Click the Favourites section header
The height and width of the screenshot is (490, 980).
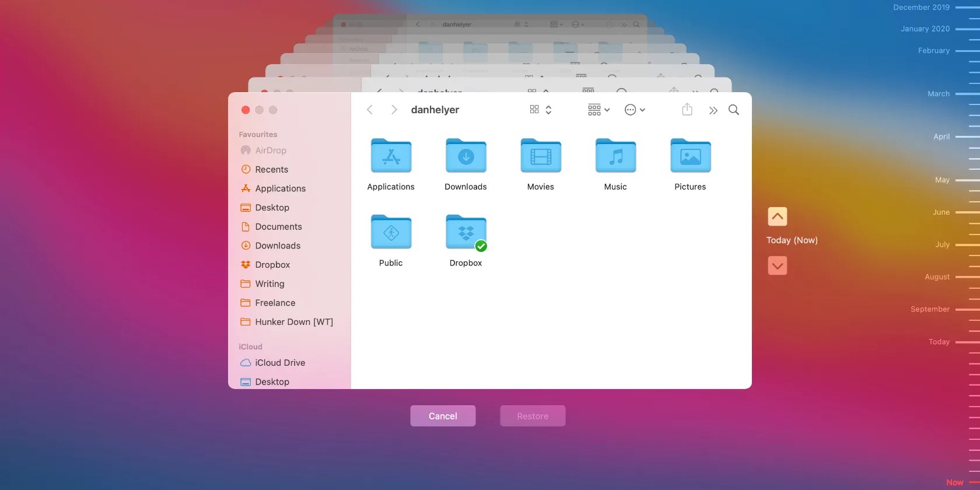258,134
